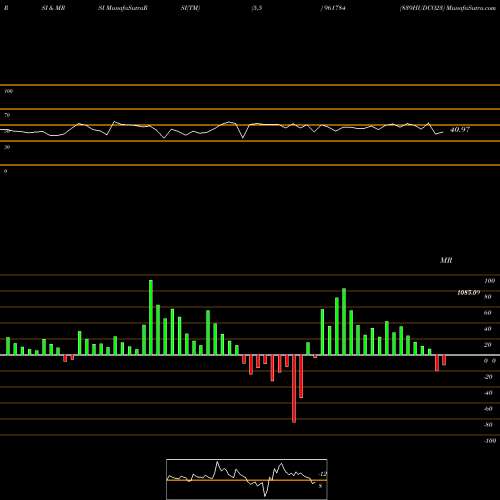Click the MR axis label 40
This screenshot has width=500, height=500.
pyautogui.click(x=488, y=329)
